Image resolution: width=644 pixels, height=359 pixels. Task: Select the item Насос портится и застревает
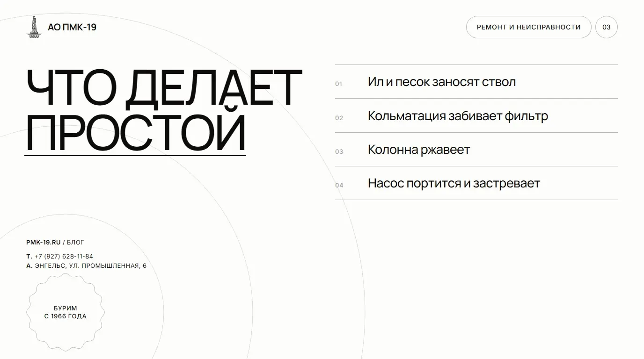[476, 183]
